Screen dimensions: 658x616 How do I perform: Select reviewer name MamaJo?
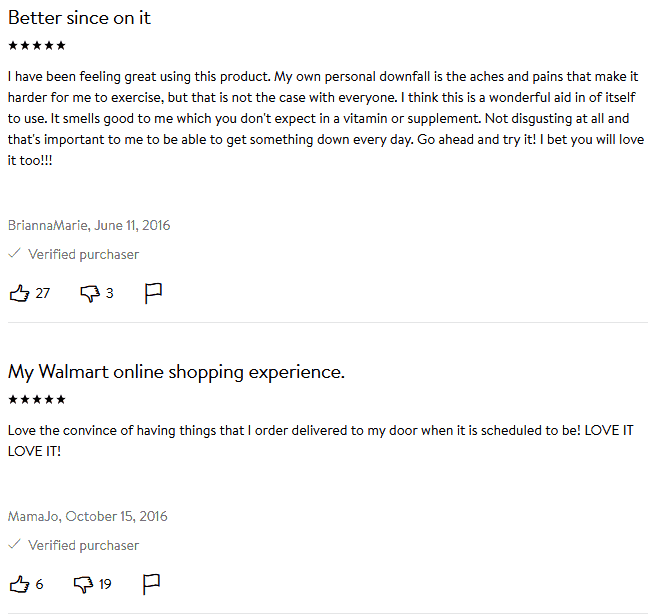33,516
